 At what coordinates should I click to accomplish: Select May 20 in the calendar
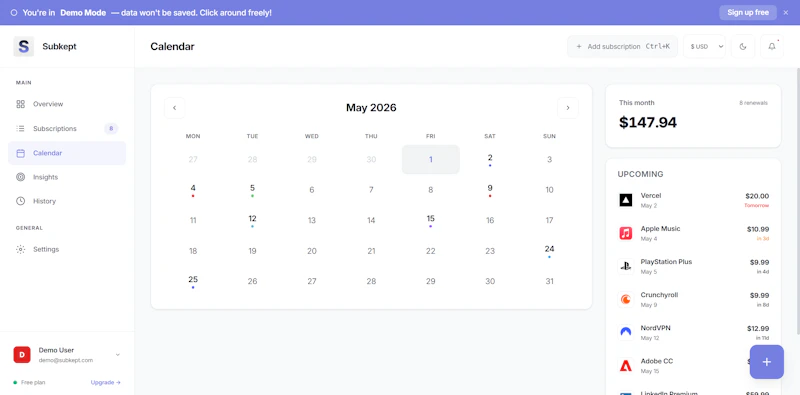pos(312,251)
